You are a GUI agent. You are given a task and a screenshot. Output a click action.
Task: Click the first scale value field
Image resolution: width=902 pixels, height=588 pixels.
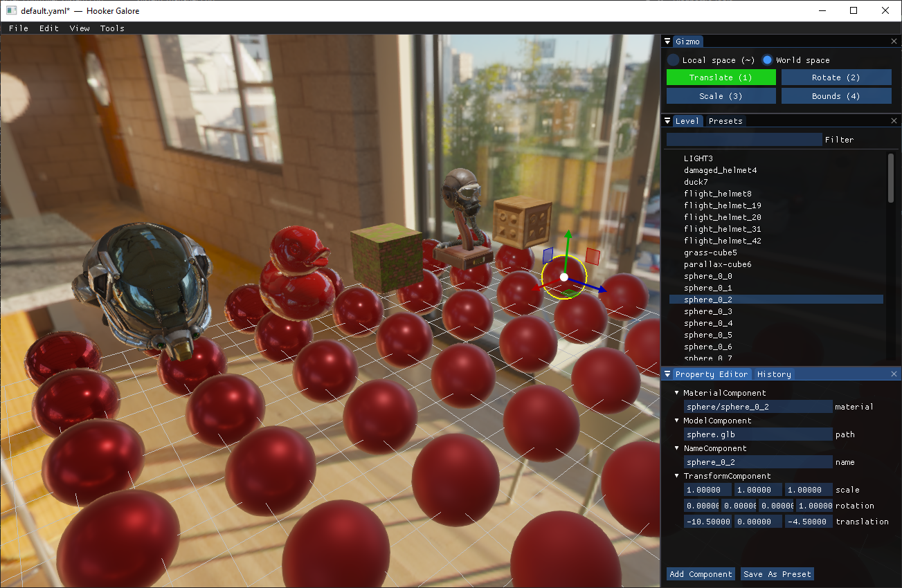click(x=707, y=490)
